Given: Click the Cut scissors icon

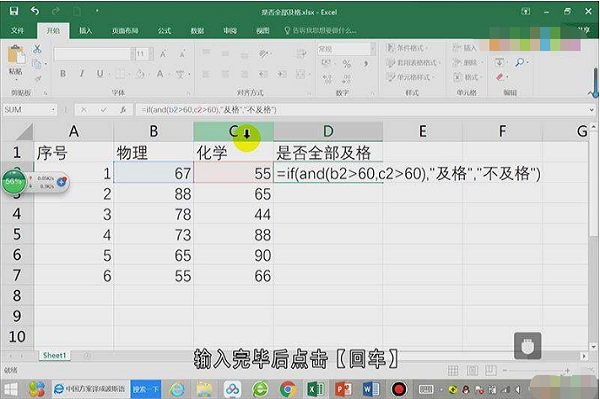Looking at the screenshot, I should pyautogui.click(x=37, y=49).
